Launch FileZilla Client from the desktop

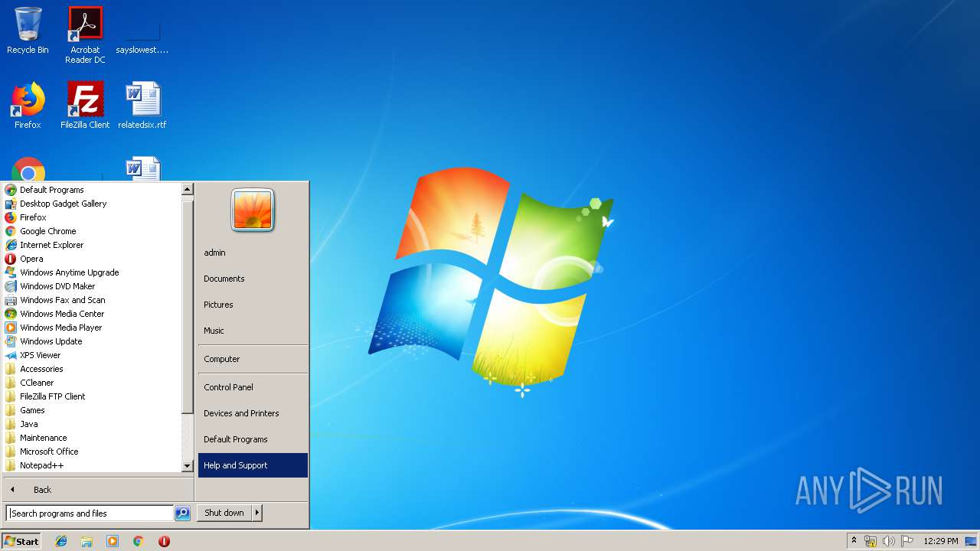(x=85, y=106)
